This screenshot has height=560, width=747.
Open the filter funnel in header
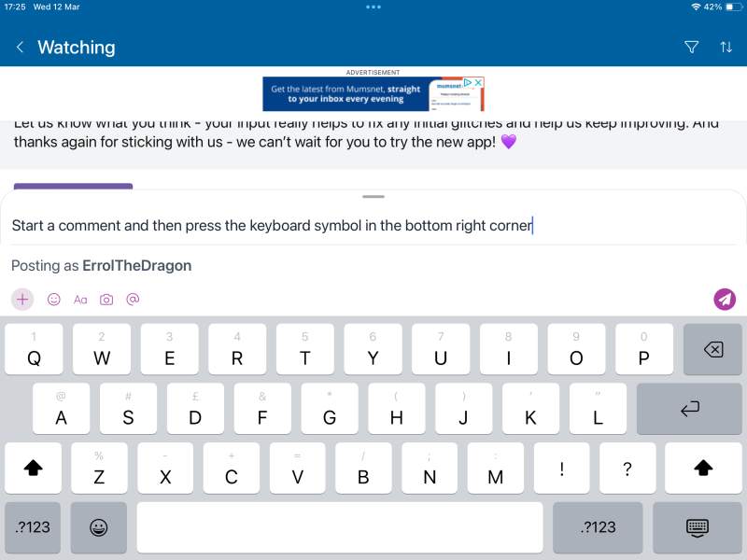(x=691, y=47)
